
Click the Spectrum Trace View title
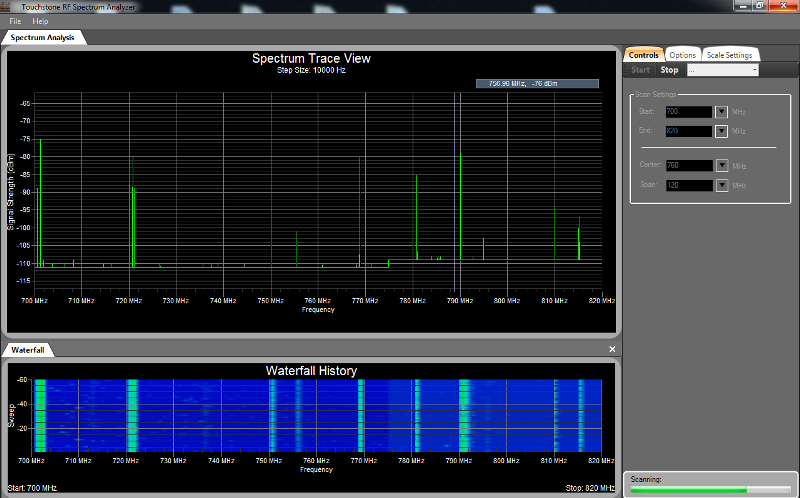point(311,59)
